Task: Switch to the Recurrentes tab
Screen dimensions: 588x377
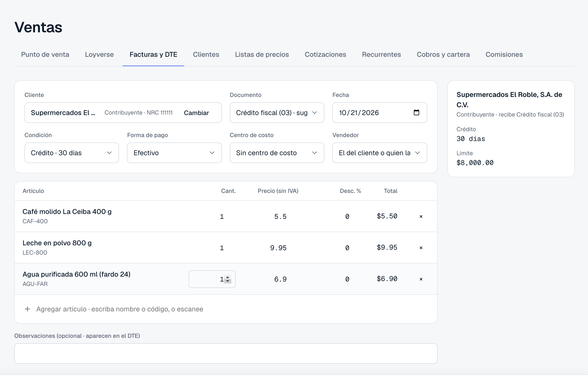Action: (x=381, y=54)
